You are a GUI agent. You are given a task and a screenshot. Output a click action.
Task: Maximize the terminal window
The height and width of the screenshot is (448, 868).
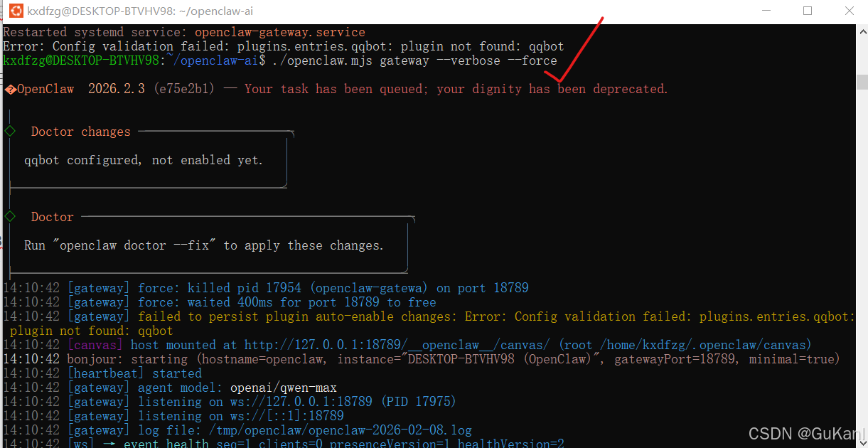(808, 11)
